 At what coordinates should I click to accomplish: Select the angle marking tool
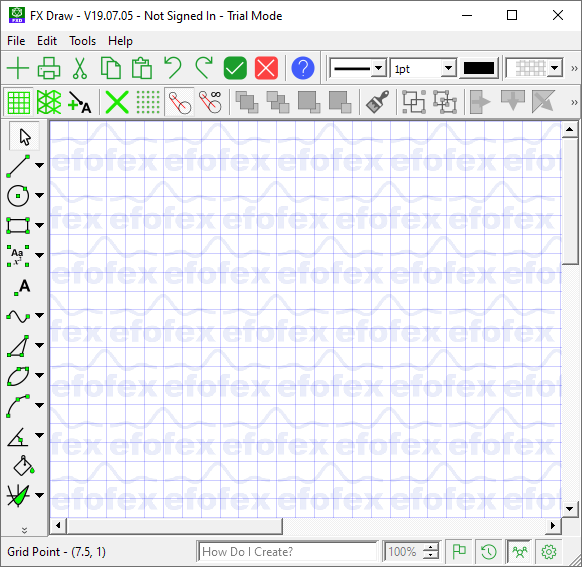tap(17, 436)
